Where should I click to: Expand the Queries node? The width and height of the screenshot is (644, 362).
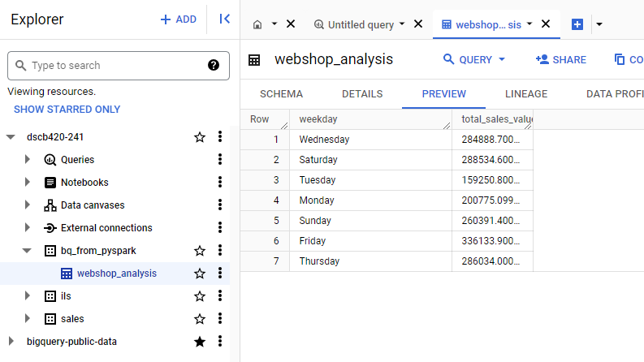(x=27, y=159)
